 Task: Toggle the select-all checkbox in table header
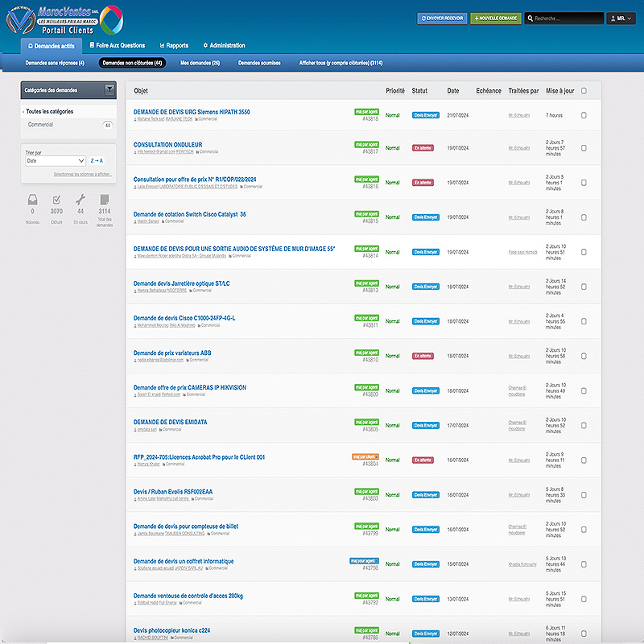point(584,91)
